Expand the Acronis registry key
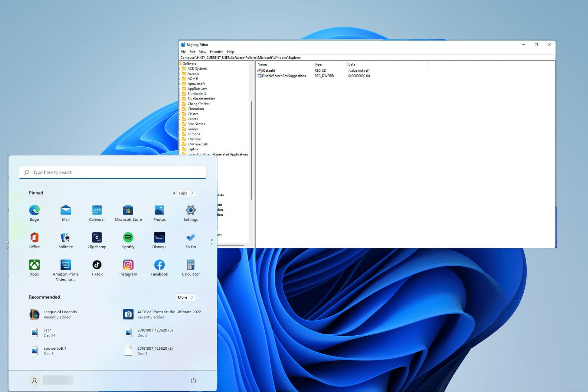Viewport: 588px width, 392px height. click(180, 74)
